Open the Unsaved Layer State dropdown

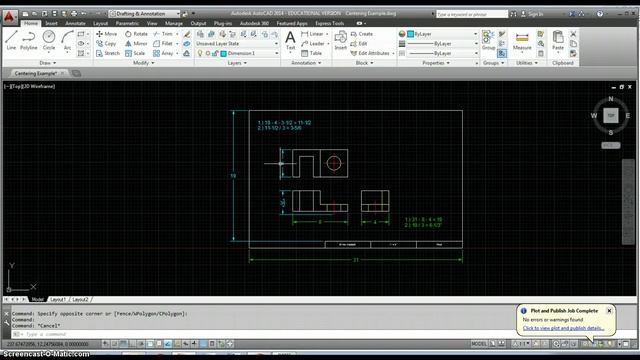click(x=237, y=43)
